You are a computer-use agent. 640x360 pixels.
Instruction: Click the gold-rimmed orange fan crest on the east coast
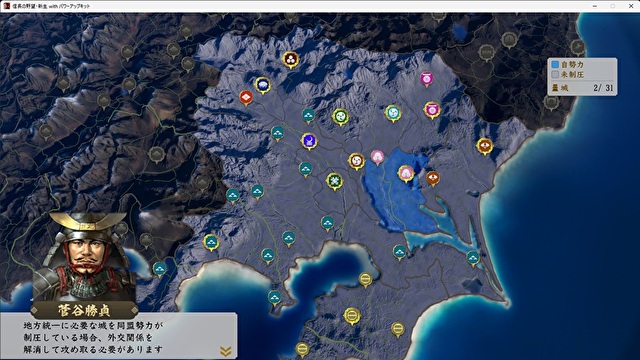coord(484,146)
